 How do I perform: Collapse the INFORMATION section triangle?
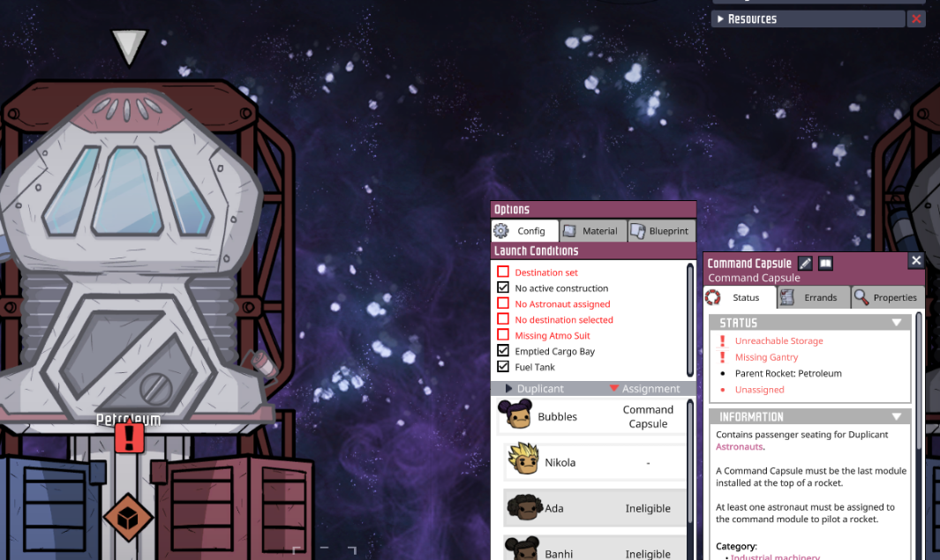pyautogui.click(x=897, y=416)
